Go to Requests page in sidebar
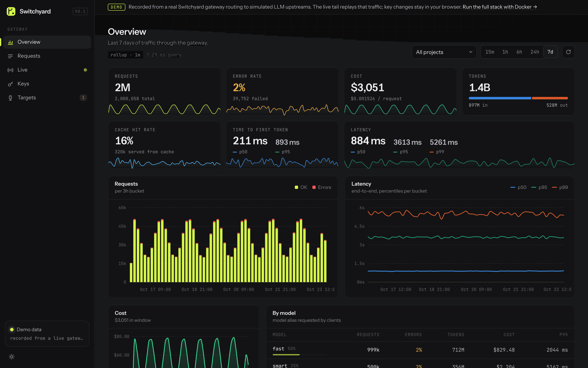The image size is (588, 368). point(47,56)
